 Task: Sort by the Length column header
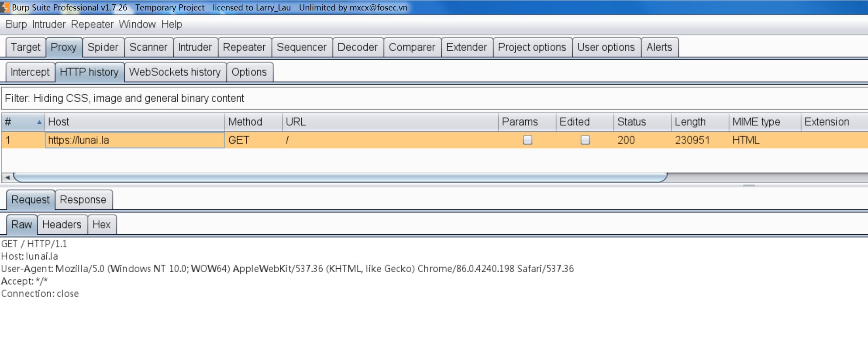click(700, 122)
